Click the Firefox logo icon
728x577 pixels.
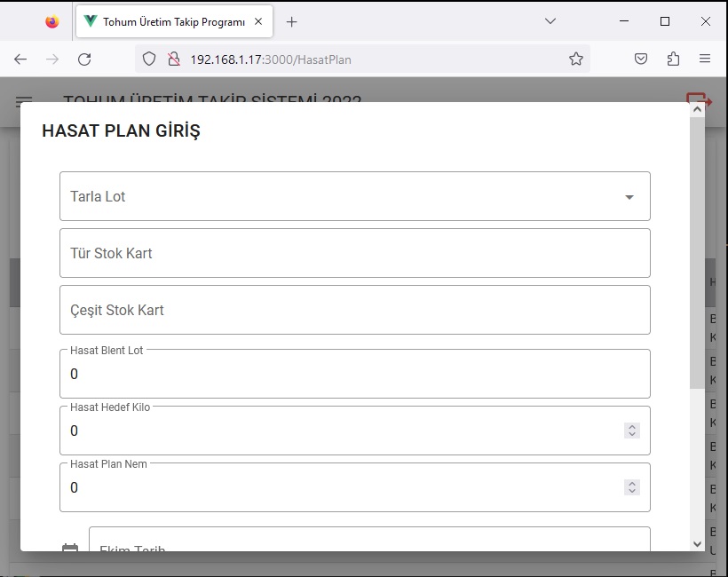[52, 21]
